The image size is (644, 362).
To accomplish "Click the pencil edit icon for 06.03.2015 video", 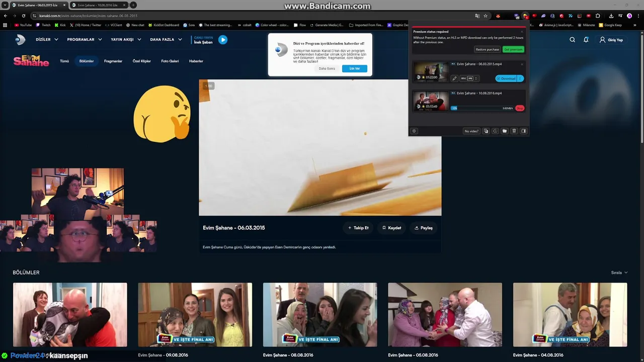I will point(454,78).
